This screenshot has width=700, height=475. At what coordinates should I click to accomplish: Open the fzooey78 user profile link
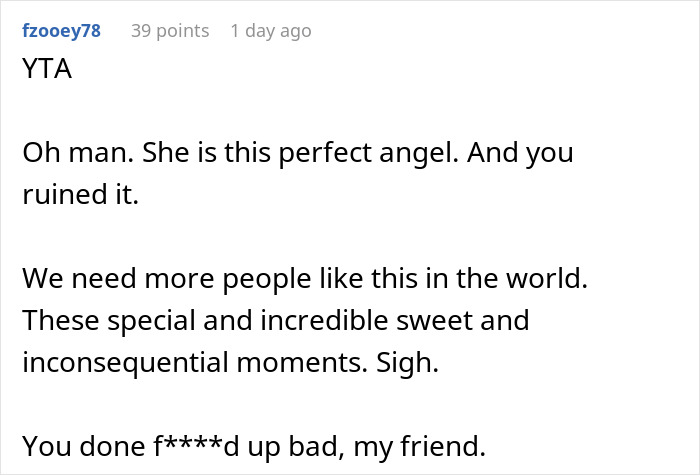62,31
